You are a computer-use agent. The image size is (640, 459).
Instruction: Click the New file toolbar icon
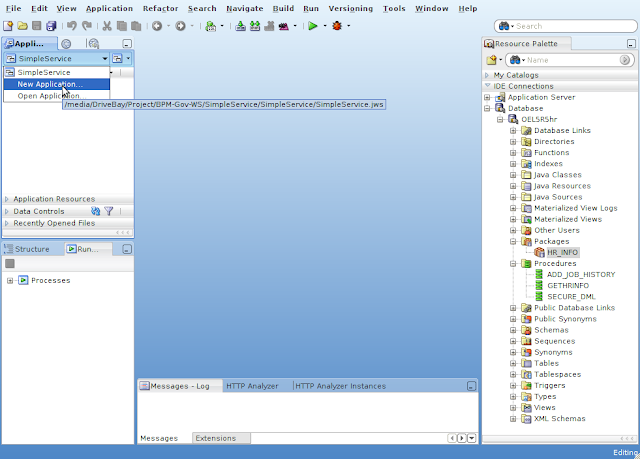click(x=8, y=26)
